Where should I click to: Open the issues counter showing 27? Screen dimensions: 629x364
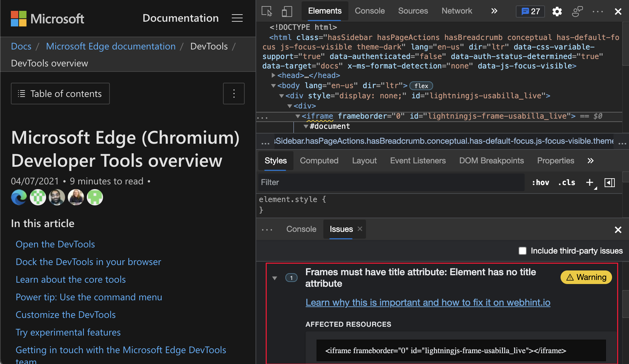click(530, 11)
